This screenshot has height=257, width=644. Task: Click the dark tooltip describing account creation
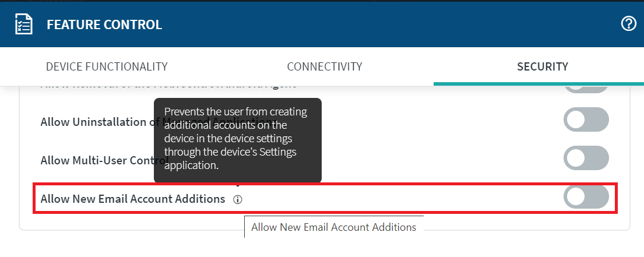(237, 139)
